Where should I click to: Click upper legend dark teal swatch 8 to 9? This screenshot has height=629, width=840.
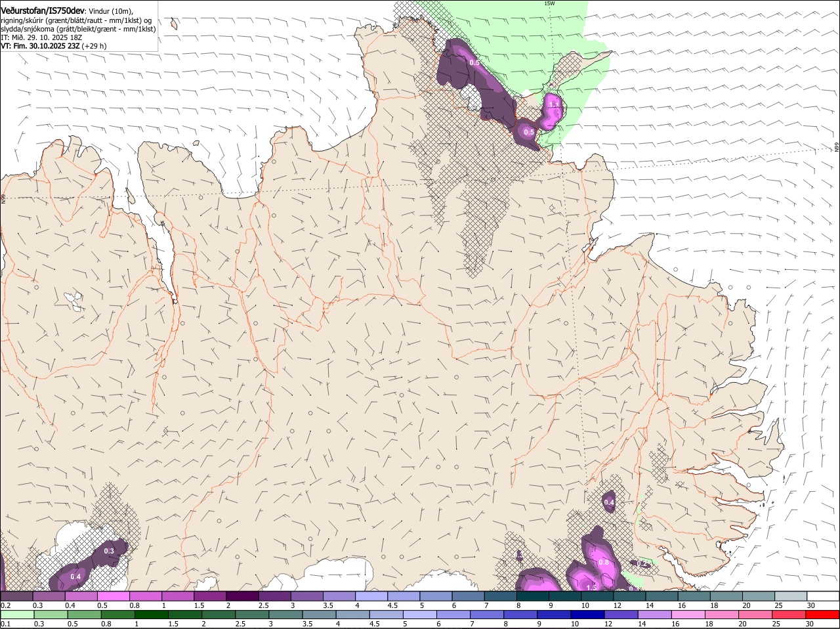[x=534, y=596]
